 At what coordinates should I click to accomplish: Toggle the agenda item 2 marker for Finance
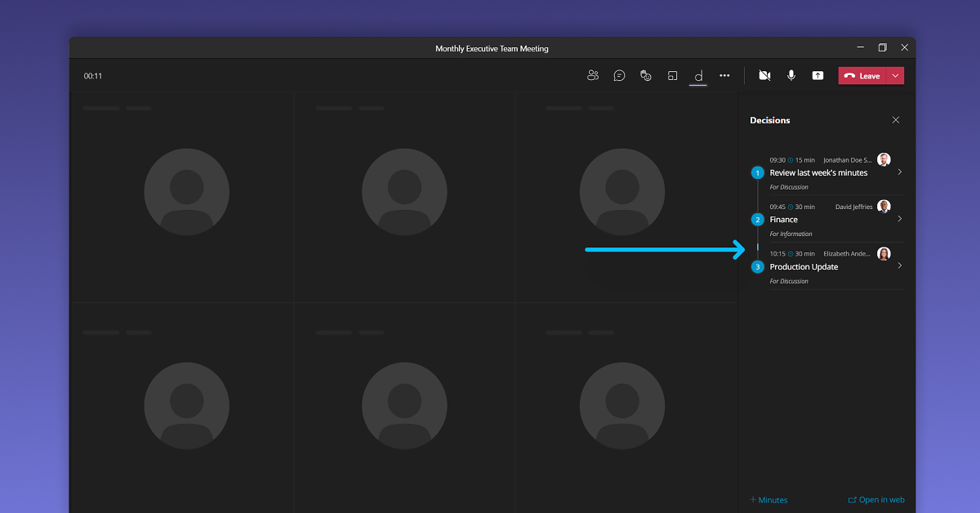click(x=757, y=219)
